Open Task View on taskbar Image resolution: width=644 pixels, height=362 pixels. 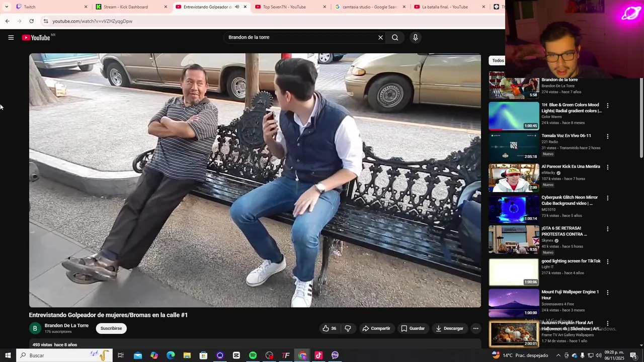[121, 355]
